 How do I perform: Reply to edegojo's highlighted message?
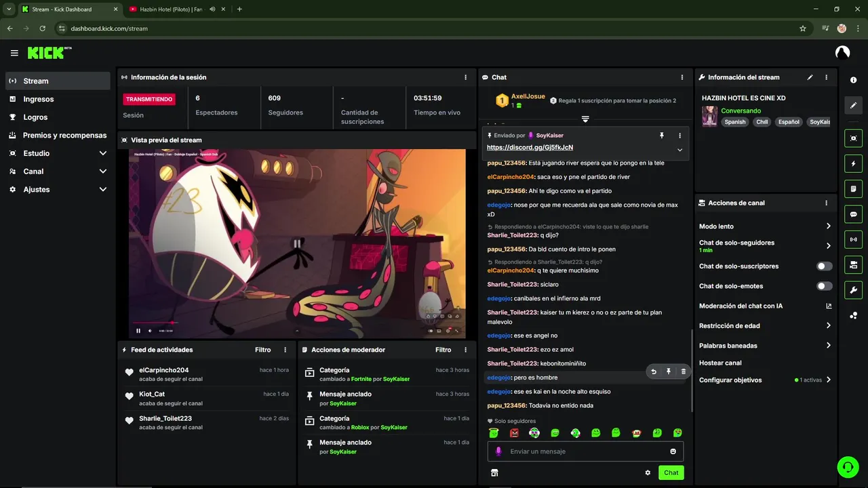[654, 371]
